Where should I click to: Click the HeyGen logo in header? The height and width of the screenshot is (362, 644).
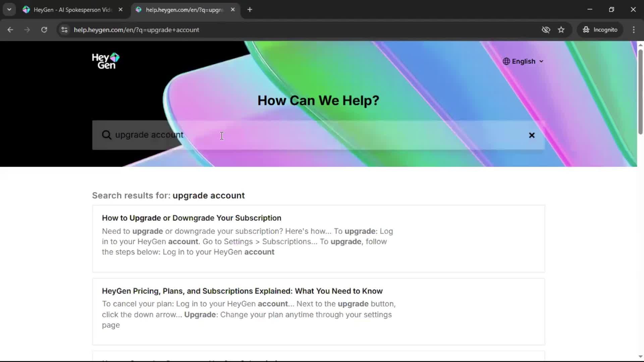point(106,61)
